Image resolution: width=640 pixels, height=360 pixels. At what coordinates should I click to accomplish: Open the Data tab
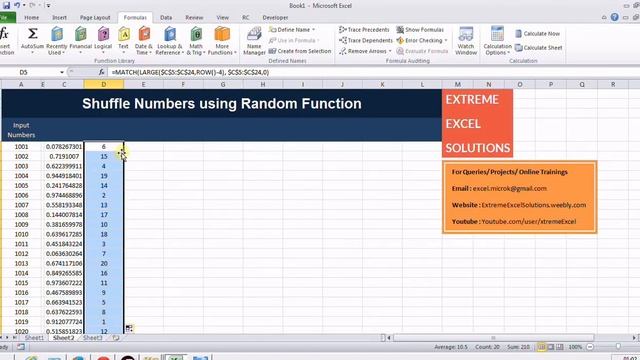tap(166, 18)
